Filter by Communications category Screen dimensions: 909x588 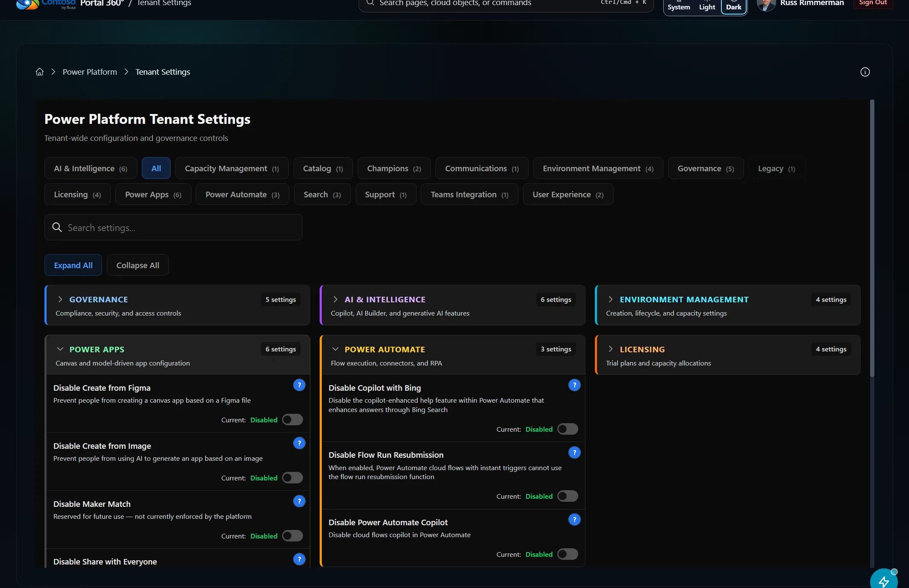point(482,168)
